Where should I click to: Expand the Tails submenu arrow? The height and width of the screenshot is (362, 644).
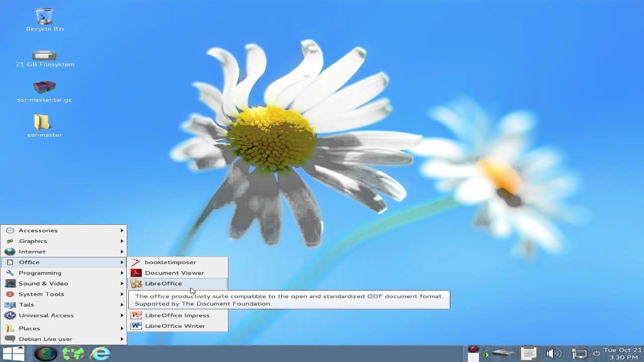tap(122, 305)
